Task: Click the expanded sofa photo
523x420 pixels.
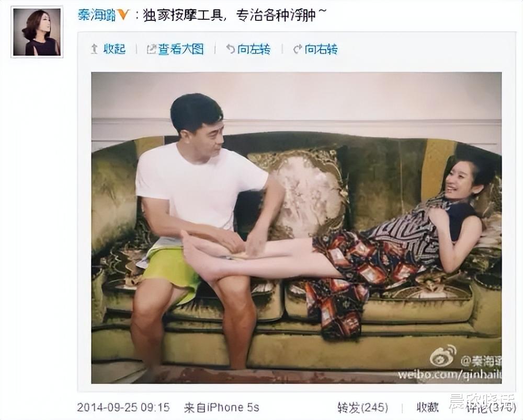Action: point(296,227)
